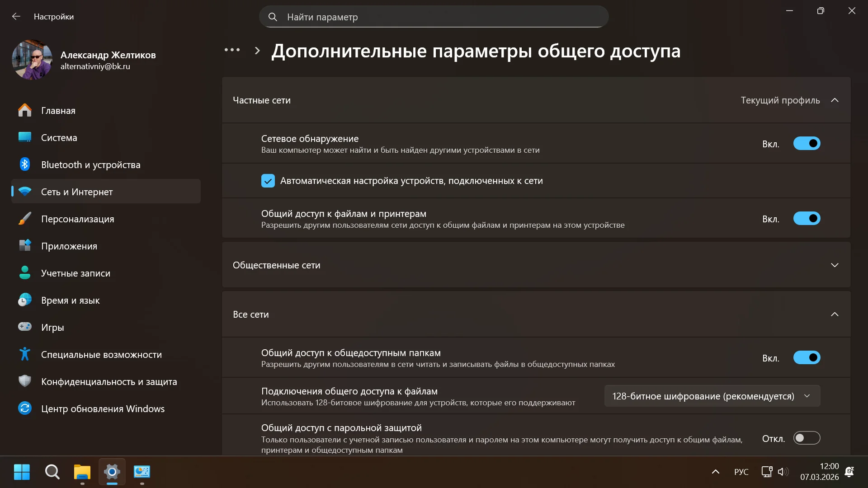868x488 pixels.
Task: Turn off public folder sharing toggle
Action: tap(807, 358)
